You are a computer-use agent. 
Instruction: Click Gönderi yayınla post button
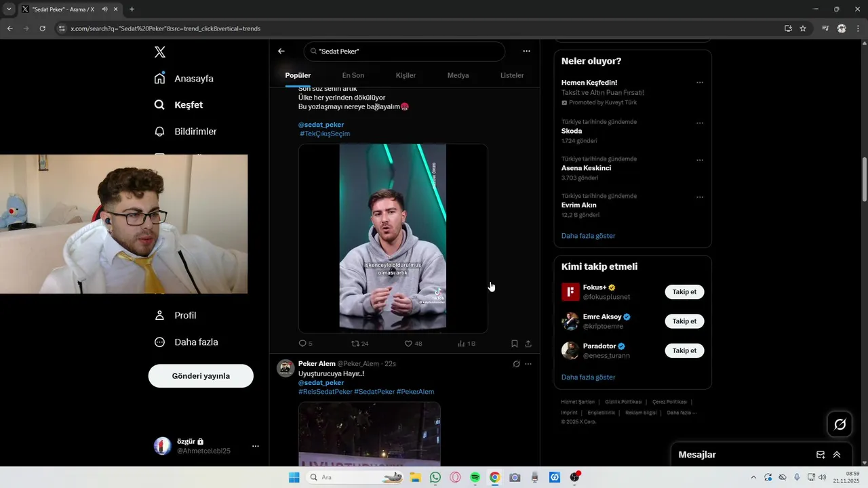tap(201, 375)
